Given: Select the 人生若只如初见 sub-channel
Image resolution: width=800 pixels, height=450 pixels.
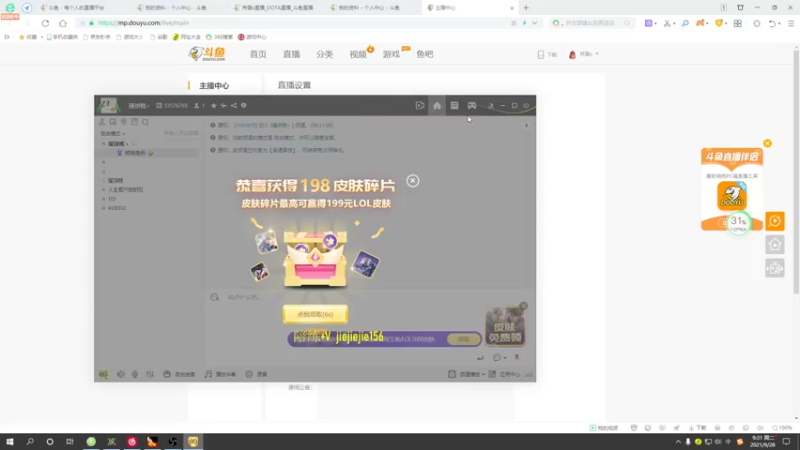Looking at the screenshot, I should 125,189.
